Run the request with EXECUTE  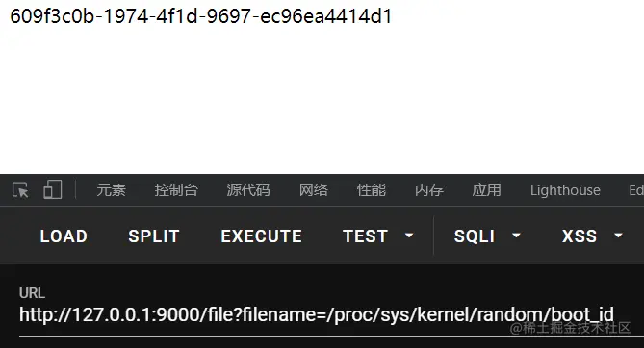(x=261, y=236)
